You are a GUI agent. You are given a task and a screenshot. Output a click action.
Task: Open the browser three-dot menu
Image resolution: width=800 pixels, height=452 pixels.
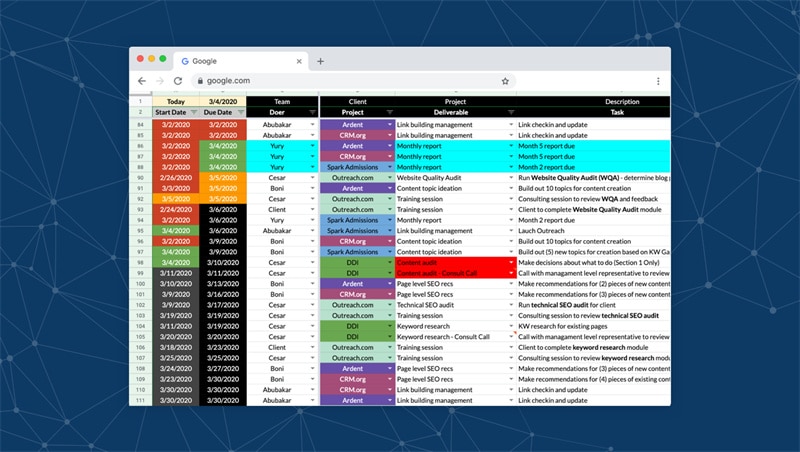(x=658, y=81)
